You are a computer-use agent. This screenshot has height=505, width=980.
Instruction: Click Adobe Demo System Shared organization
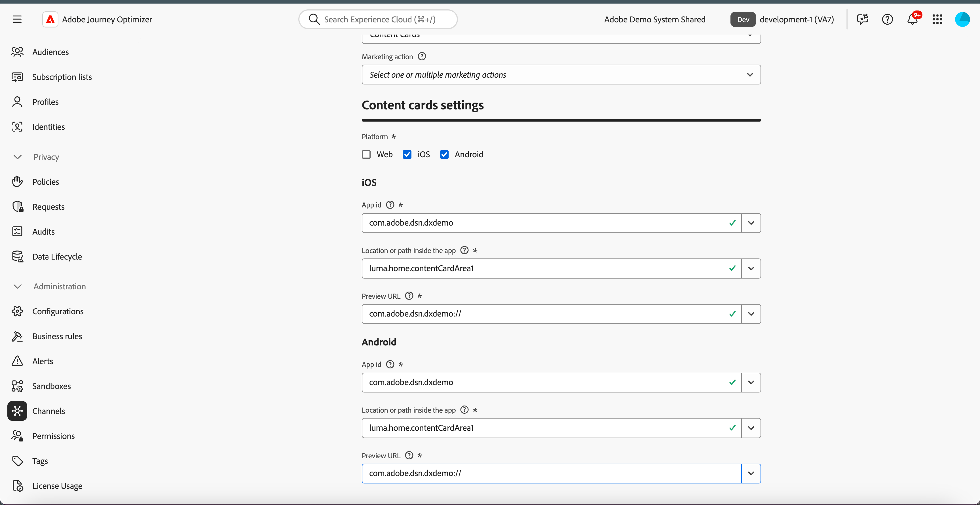coord(655,19)
